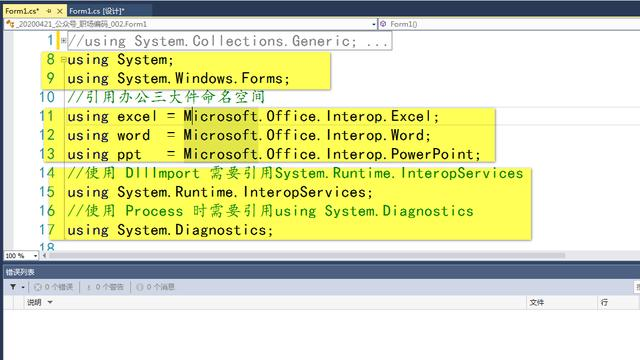This screenshot has height=360, width=640.
Task: Click 'using System.Diagnostics;' on line 17
Action: tap(170, 230)
